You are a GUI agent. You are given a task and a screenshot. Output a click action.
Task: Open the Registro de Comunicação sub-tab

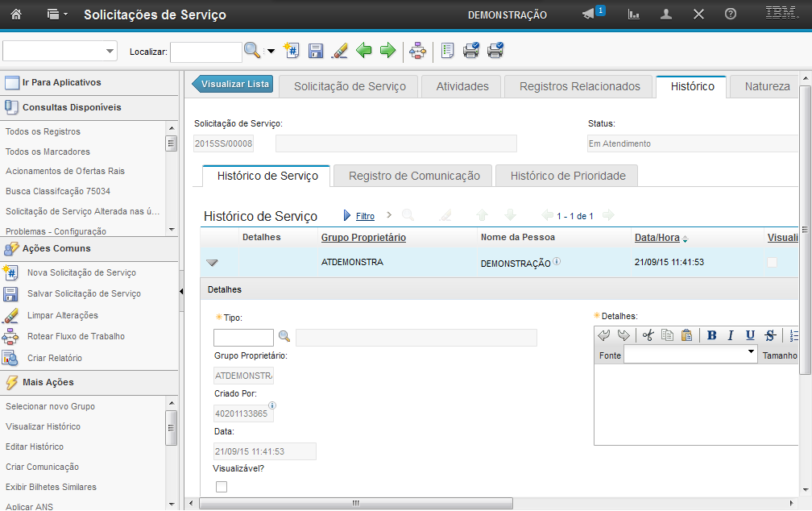click(x=414, y=176)
